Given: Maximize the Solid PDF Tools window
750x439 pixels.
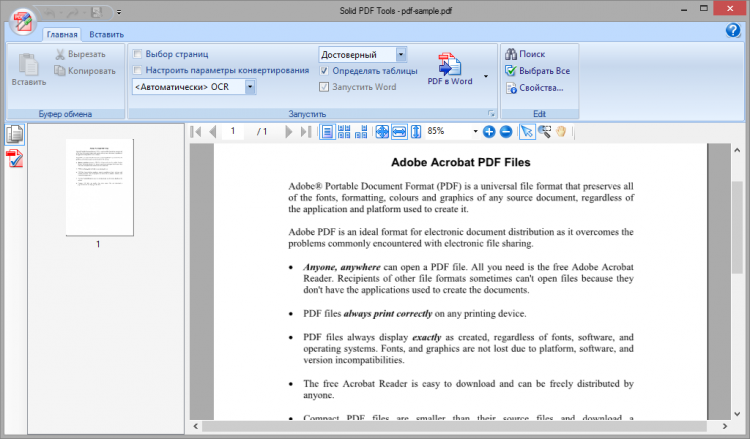Looking at the screenshot, I should 704,9.
